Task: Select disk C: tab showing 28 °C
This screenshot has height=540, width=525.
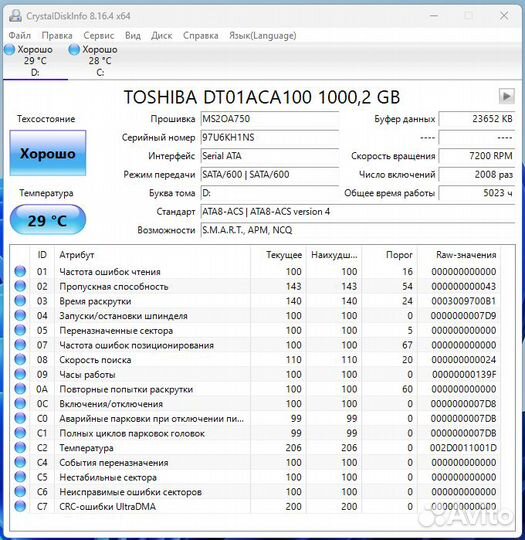Action: coord(99,61)
